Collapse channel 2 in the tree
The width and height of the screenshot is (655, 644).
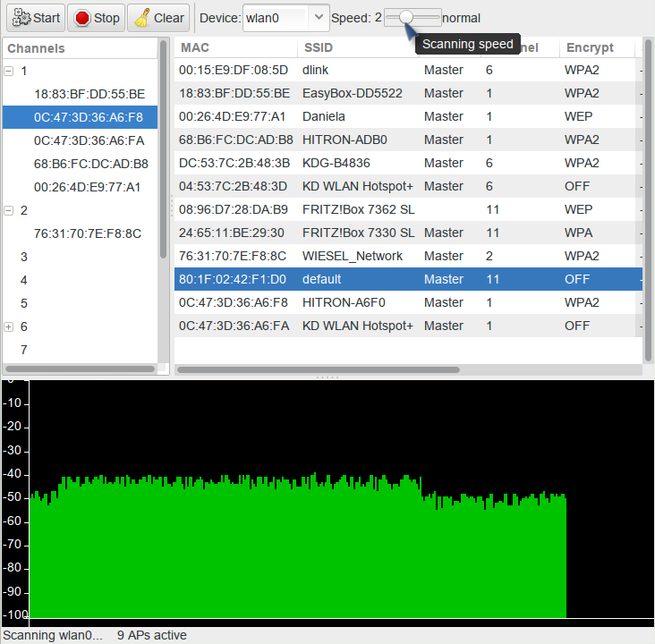tap(8, 210)
